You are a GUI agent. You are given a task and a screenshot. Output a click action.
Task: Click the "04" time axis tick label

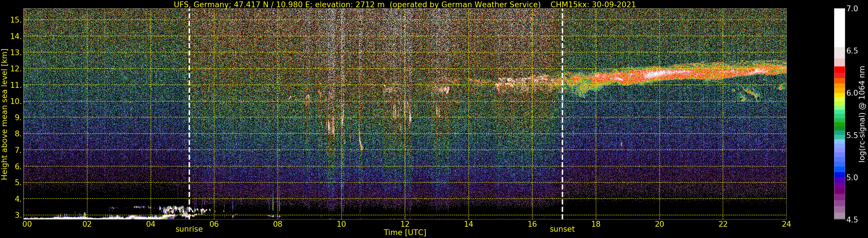click(150, 224)
